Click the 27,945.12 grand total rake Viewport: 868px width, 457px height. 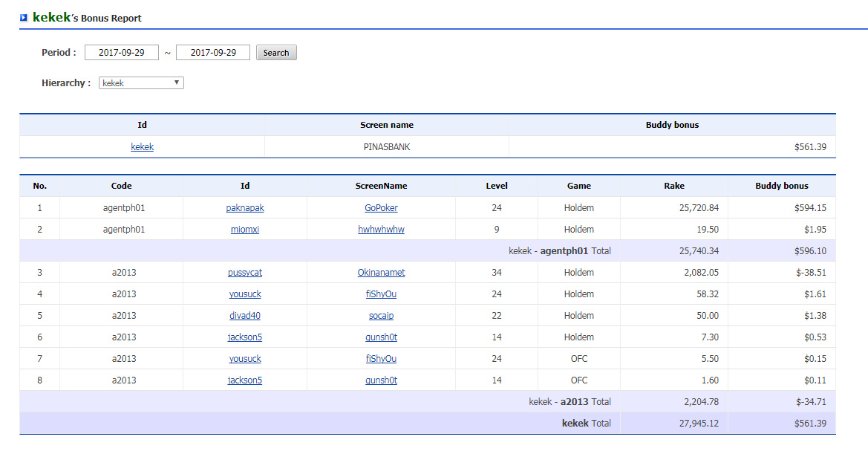click(x=699, y=424)
